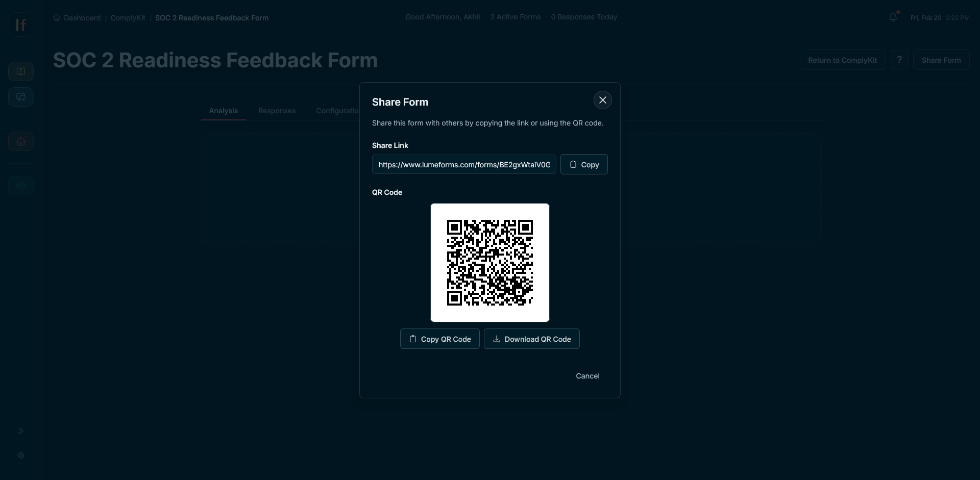This screenshot has height=480, width=980.
Task: Open the Configuration tab
Action: click(338, 111)
